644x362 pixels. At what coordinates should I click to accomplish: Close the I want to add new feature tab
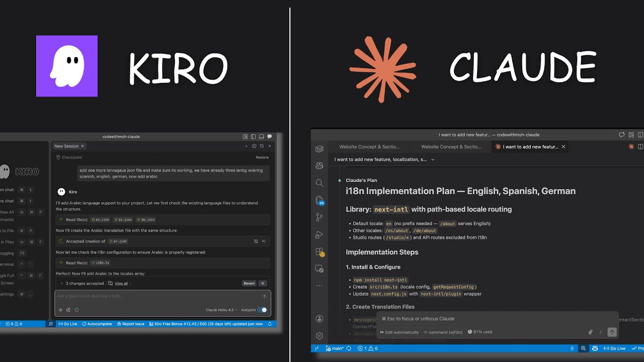click(x=563, y=147)
